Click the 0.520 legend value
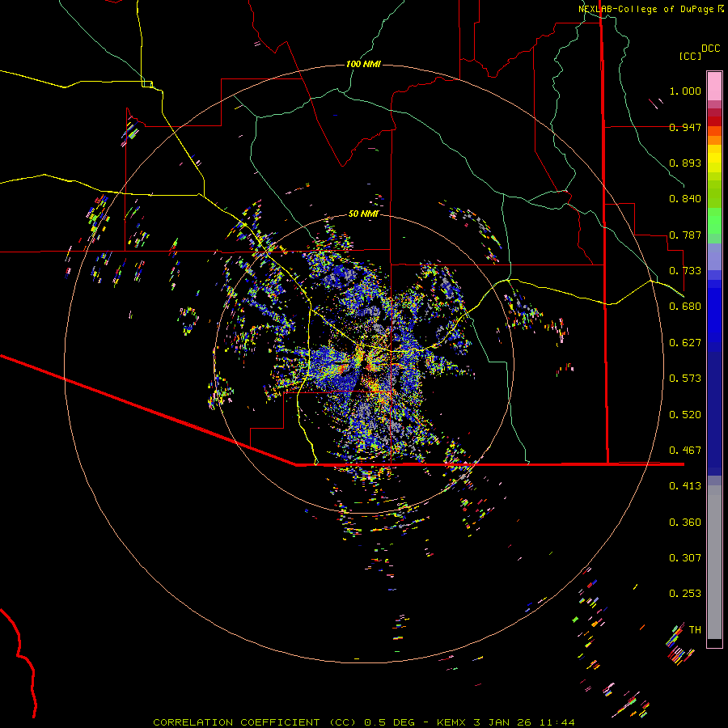This screenshot has height=728, width=728. pyautogui.click(x=685, y=415)
